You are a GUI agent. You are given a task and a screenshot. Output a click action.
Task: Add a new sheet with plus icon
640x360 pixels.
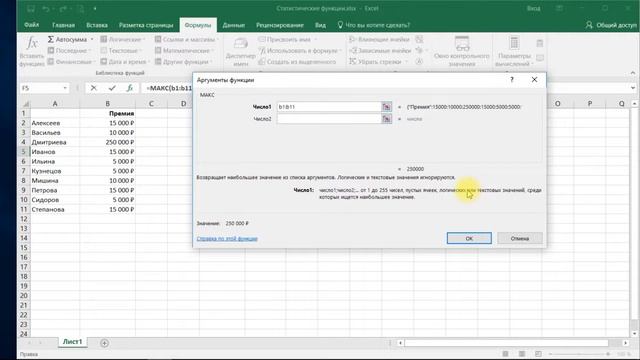(x=104, y=343)
